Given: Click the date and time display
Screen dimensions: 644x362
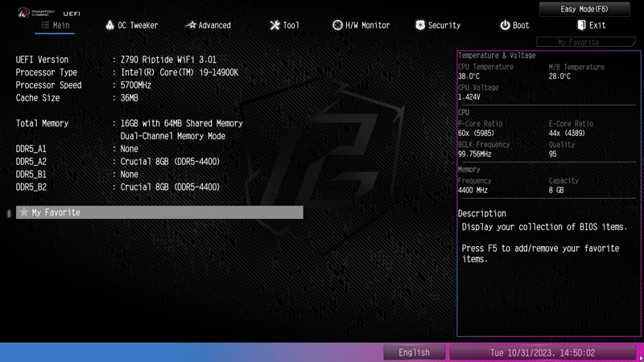Looking at the screenshot, I should point(542,353).
